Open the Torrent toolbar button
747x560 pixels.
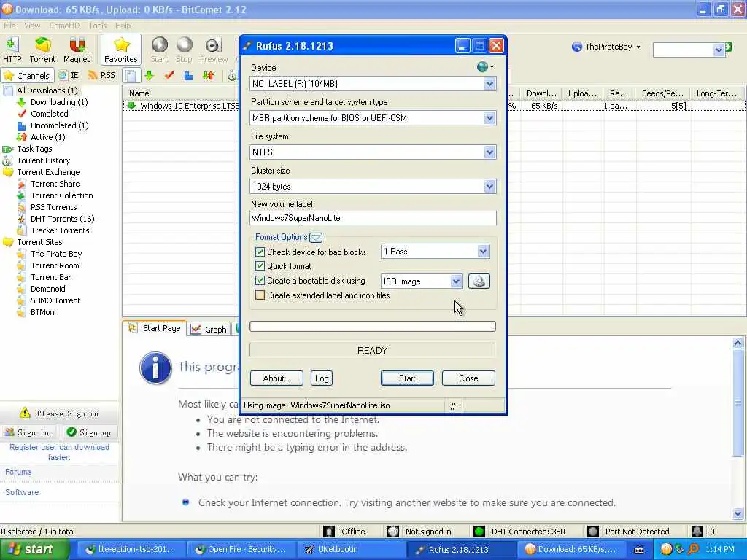tap(42, 50)
